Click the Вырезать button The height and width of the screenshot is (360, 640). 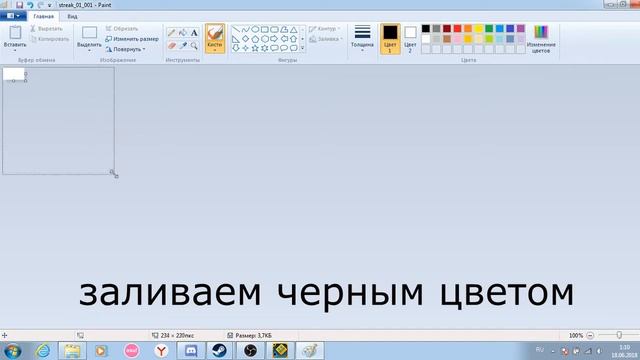coord(47,29)
